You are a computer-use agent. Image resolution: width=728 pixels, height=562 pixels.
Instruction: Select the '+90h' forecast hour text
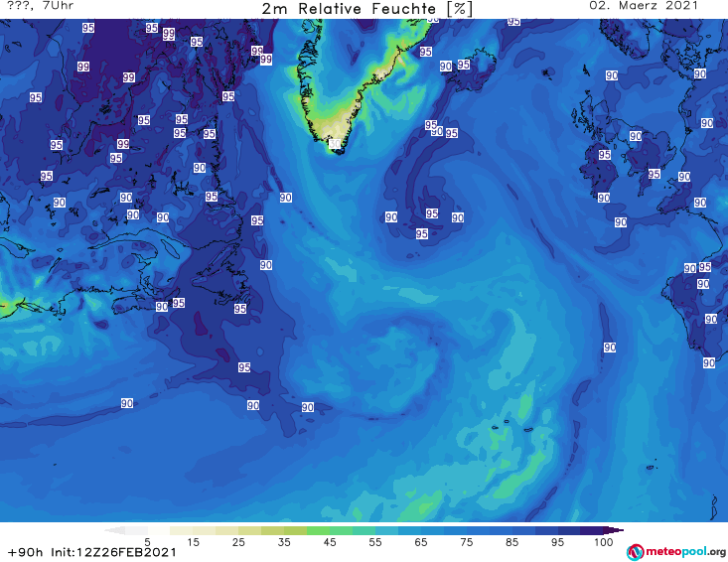(26, 552)
